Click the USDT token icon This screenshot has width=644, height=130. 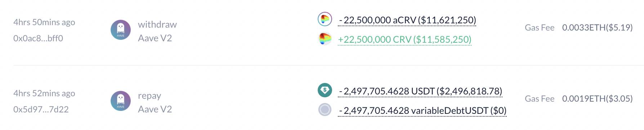coord(325,90)
